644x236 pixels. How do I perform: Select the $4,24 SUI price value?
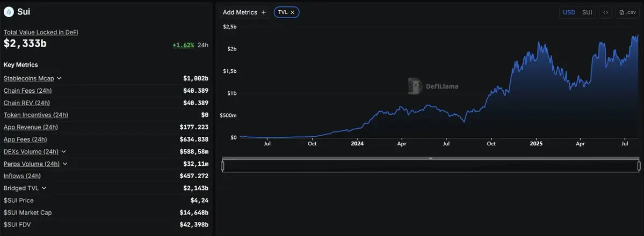[x=200, y=200]
